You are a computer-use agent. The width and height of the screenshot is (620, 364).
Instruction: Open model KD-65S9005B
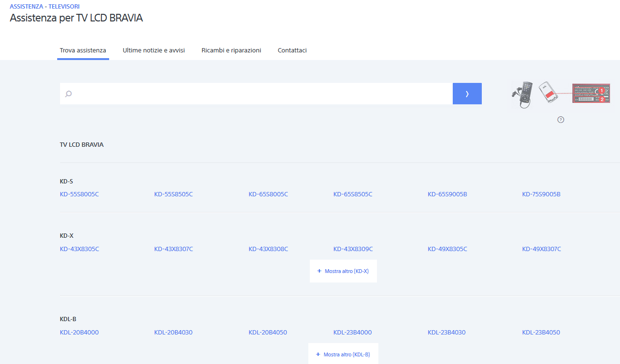tap(447, 194)
